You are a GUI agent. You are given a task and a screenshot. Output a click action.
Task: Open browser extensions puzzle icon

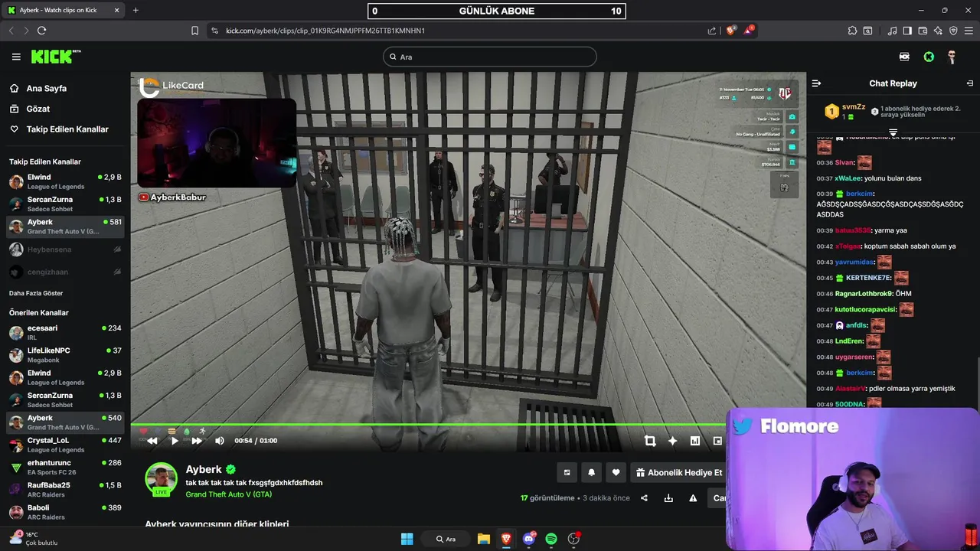tap(852, 31)
